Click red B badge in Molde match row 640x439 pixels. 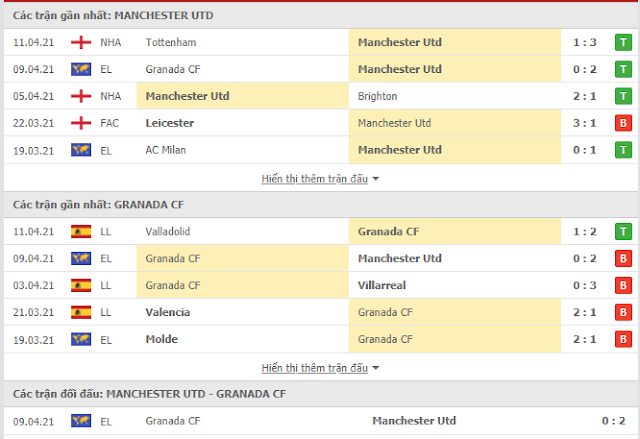point(623,339)
